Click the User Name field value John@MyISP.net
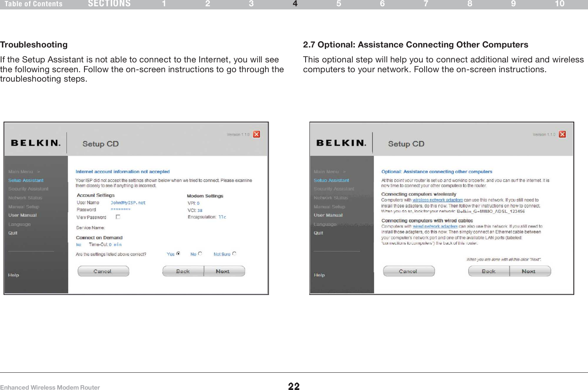This screenshot has width=588, height=390. pos(128,203)
